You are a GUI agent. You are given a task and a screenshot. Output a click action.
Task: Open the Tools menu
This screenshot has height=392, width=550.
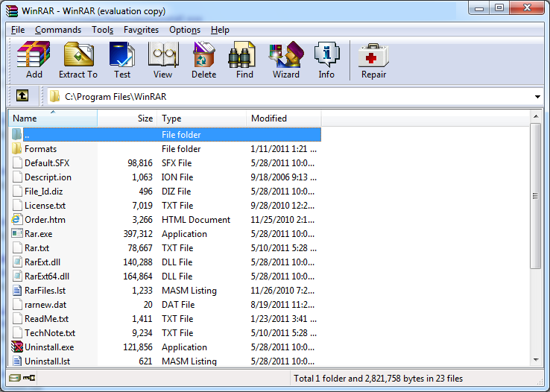(x=102, y=30)
